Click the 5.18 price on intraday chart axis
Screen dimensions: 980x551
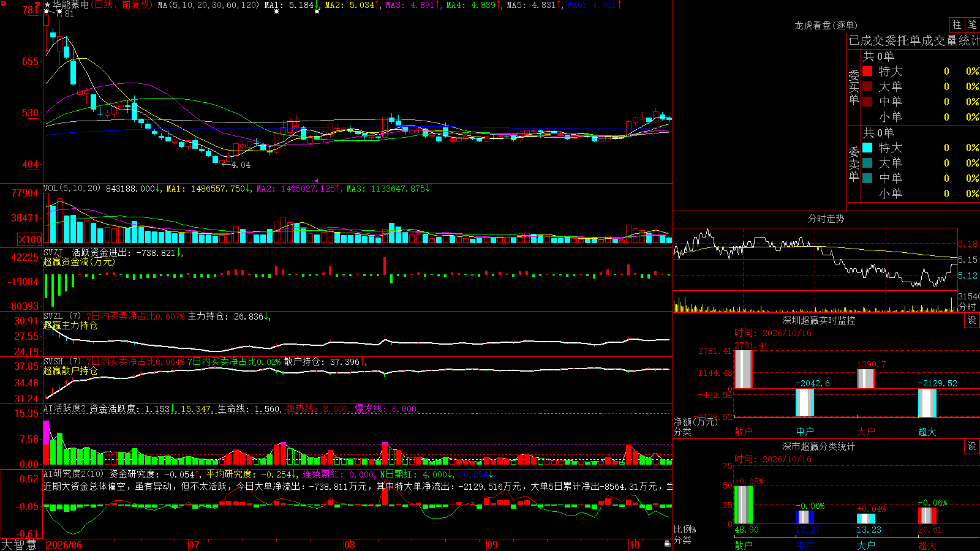968,244
